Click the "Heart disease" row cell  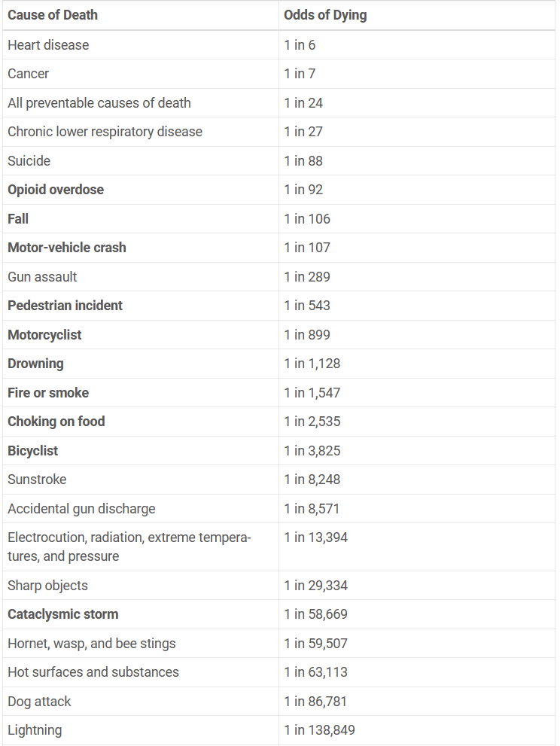pos(48,45)
